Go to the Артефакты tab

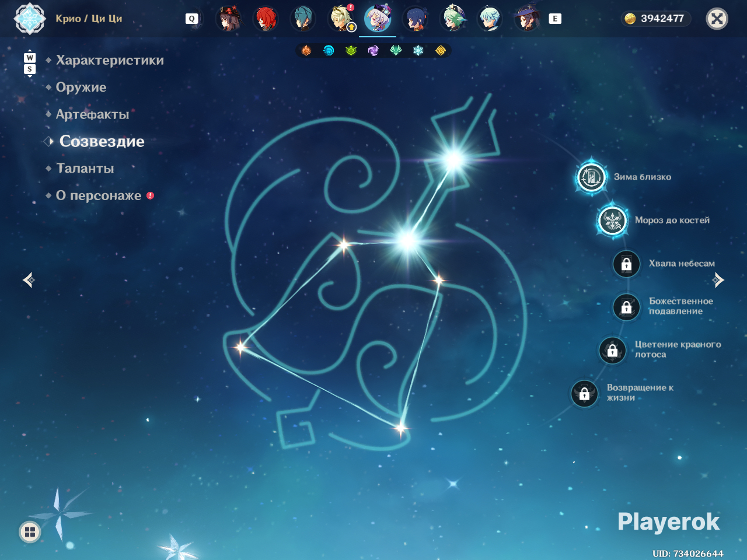[92, 114]
